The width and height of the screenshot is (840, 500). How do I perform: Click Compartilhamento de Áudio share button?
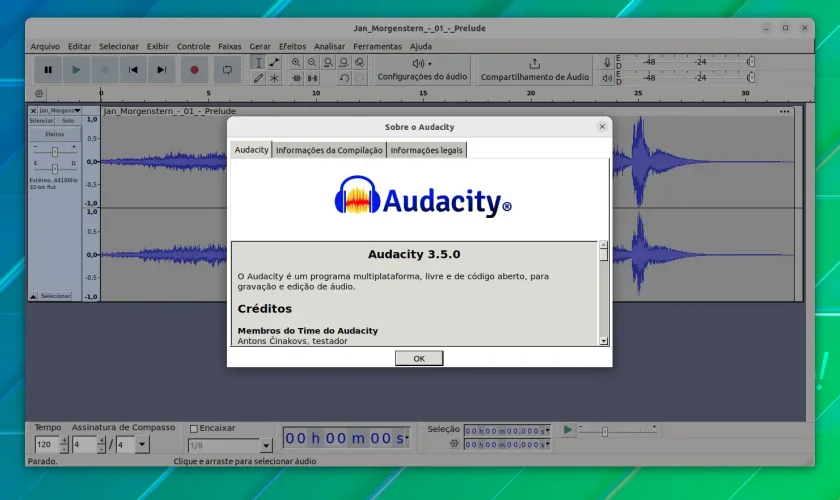[x=535, y=70]
